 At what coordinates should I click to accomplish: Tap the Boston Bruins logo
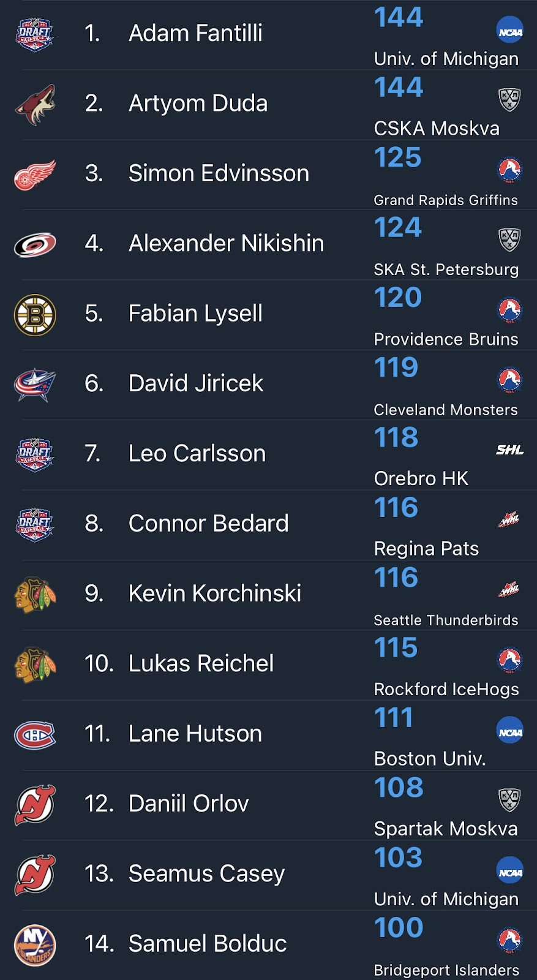pos(35,315)
